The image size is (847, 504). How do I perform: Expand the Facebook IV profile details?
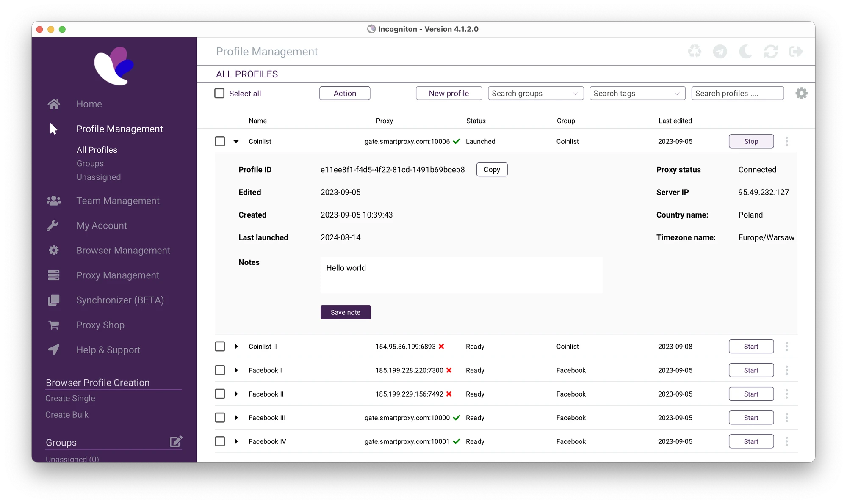pos(236,441)
